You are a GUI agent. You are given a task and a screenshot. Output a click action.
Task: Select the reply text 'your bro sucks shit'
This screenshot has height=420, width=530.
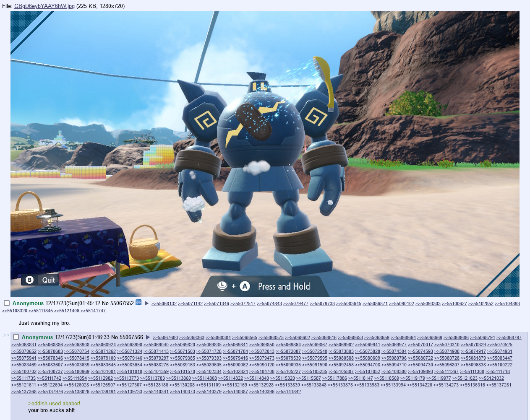point(51,410)
